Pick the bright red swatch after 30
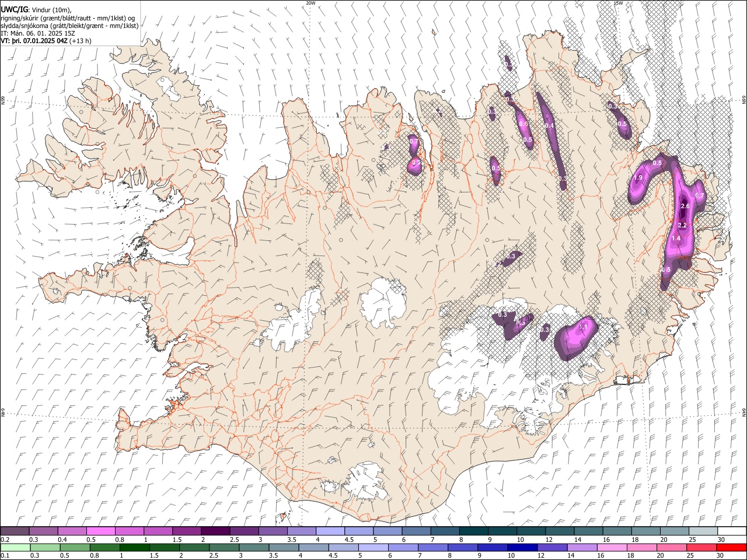Viewport: 747px width, 560px height. (731, 548)
